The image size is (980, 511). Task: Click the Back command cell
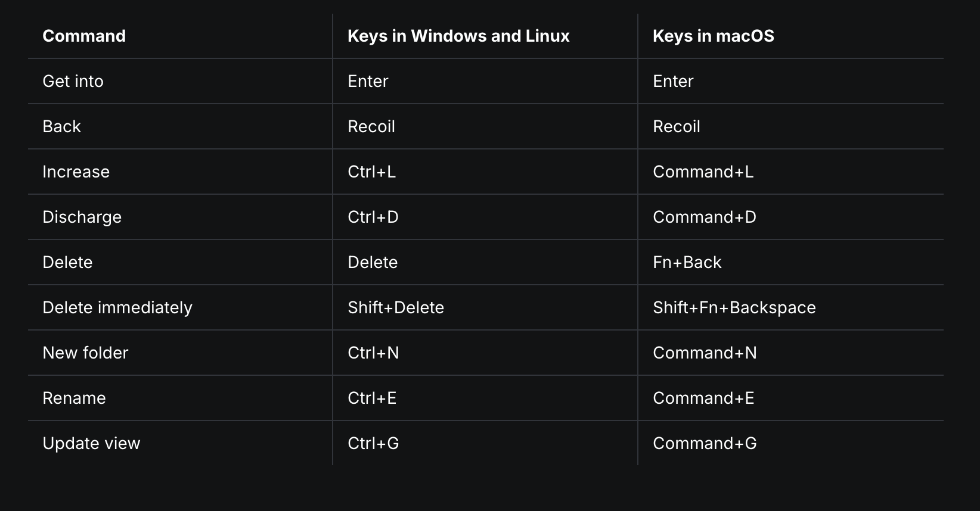61,126
